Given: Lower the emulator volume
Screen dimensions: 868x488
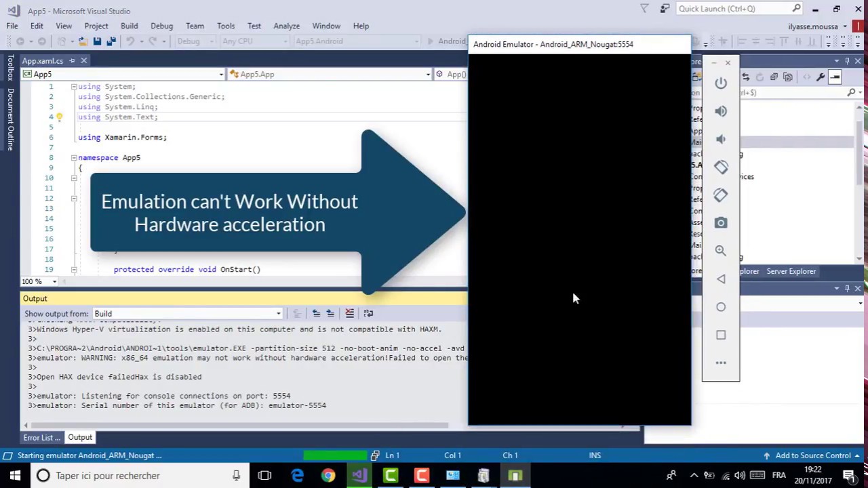Looking at the screenshot, I should point(721,139).
